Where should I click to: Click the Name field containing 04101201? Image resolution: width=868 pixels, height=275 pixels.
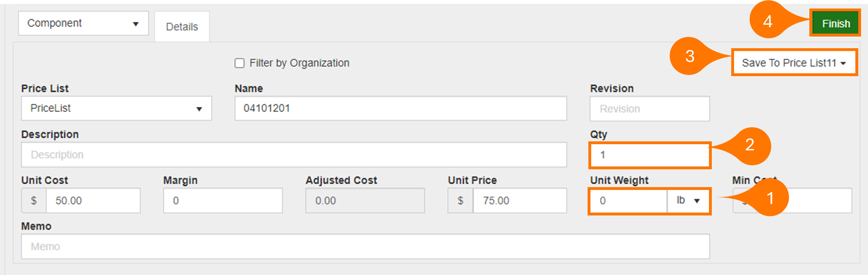pos(400,109)
